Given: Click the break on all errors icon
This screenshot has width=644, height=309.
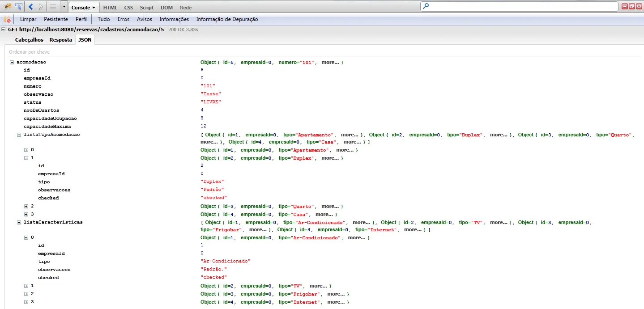Looking at the screenshot, I should point(7,20).
